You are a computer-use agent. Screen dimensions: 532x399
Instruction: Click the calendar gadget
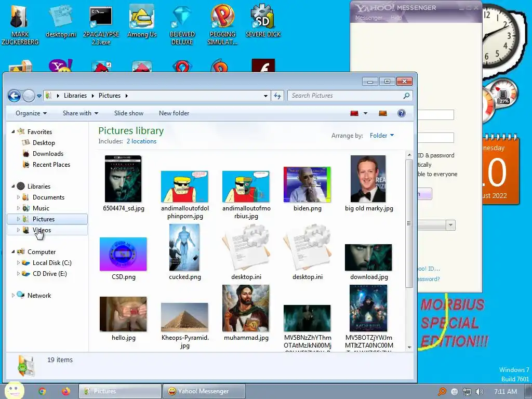pos(501,170)
